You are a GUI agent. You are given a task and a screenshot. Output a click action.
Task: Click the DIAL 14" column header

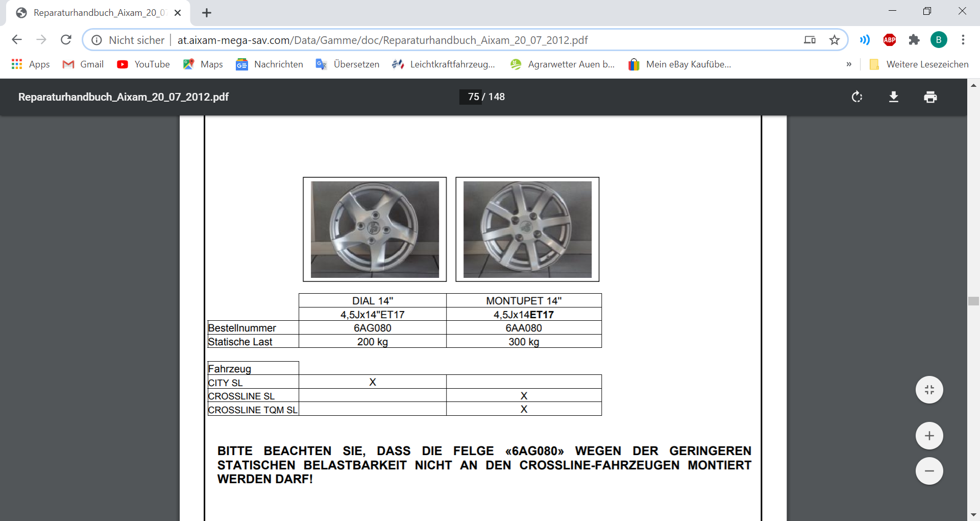point(373,301)
